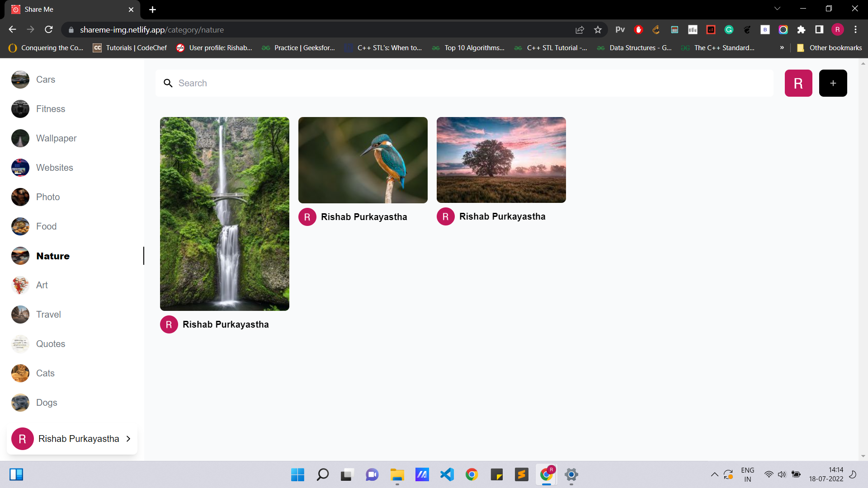
Task: Click the extensions puzzle piece icon
Action: [802, 29]
